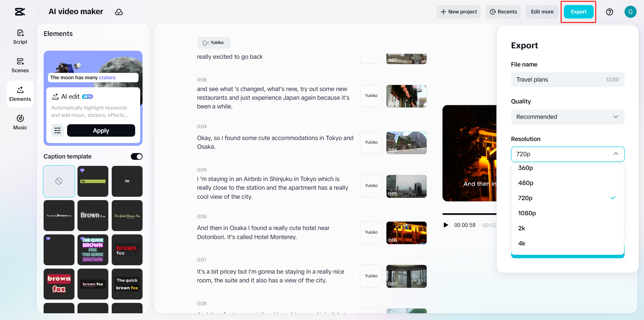Viewport: 644px width, 320px height.
Task: Select 2k resolution
Action: click(x=568, y=228)
